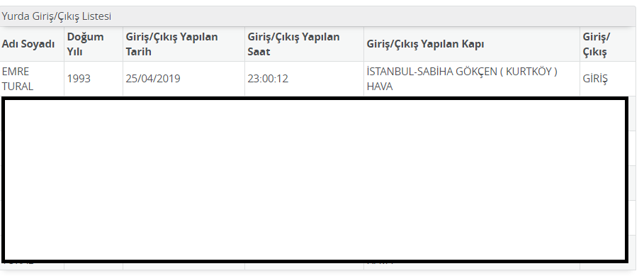Click the partly hidden HAVA text at bottom

coord(380,263)
